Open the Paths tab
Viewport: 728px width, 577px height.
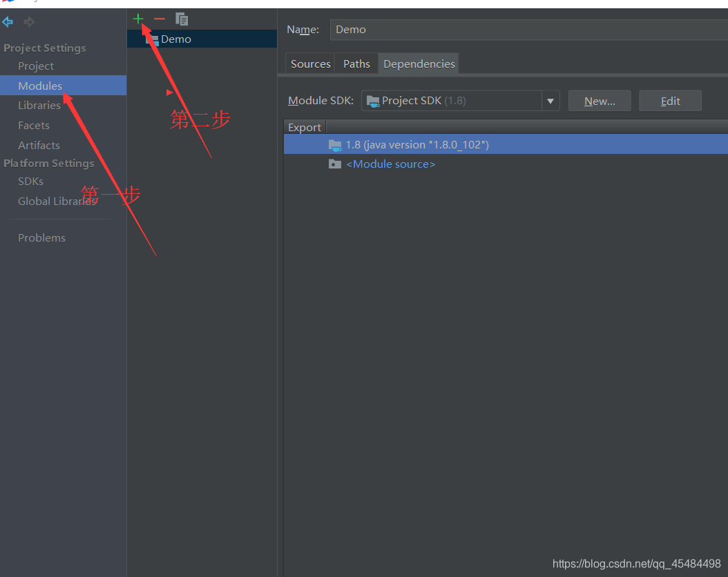pyautogui.click(x=356, y=63)
